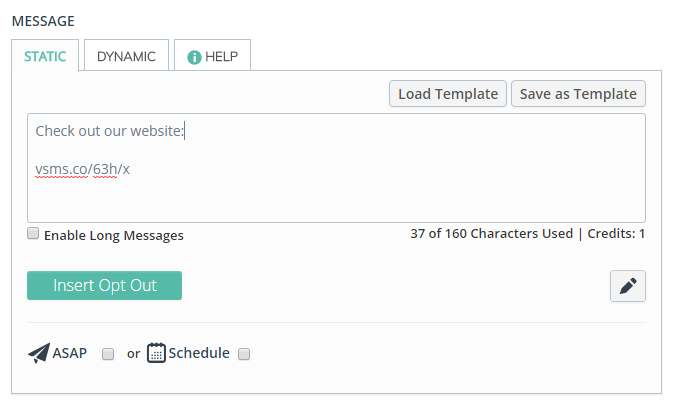The width and height of the screenshot is (674, 407).
Task: Click the Credits count text
Action: coord(616,234)
